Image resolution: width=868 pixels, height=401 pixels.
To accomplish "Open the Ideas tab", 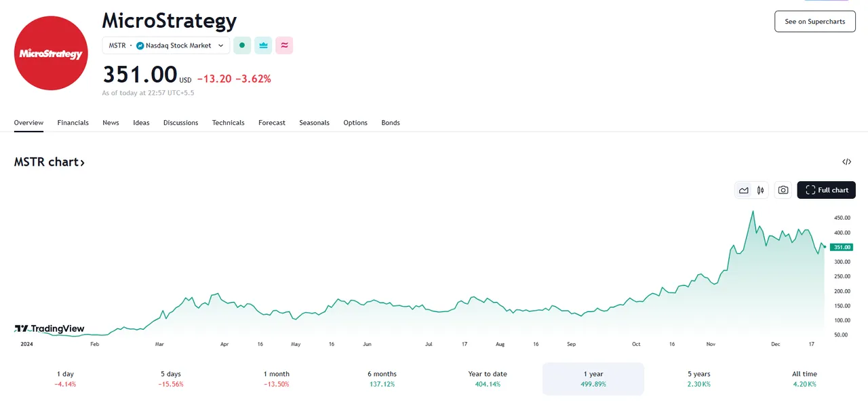I will pyautogui.click(x=141, y=123).
